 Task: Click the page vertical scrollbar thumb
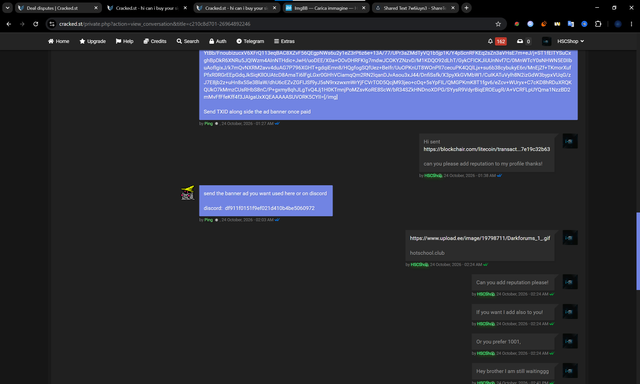pyautogui.click(x=638, y=251)
